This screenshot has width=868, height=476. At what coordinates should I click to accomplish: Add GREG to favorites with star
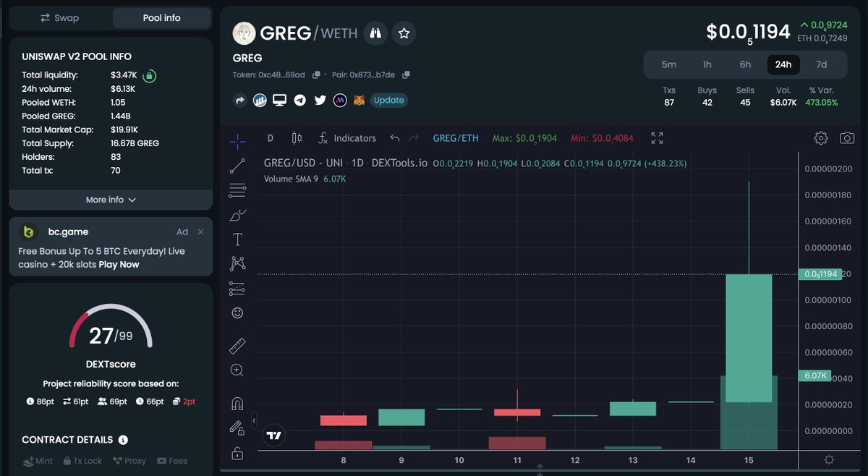pyautogui.click(x=404, y=33)
